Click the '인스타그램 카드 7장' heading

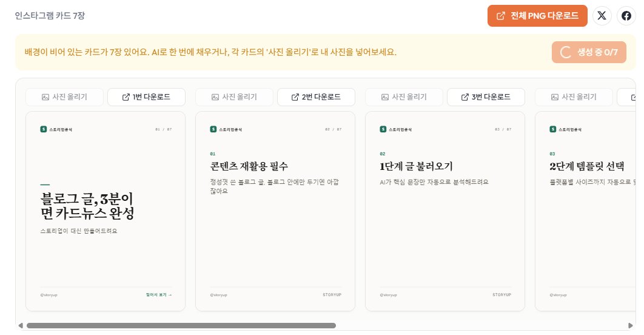click(x=50, y=16)
